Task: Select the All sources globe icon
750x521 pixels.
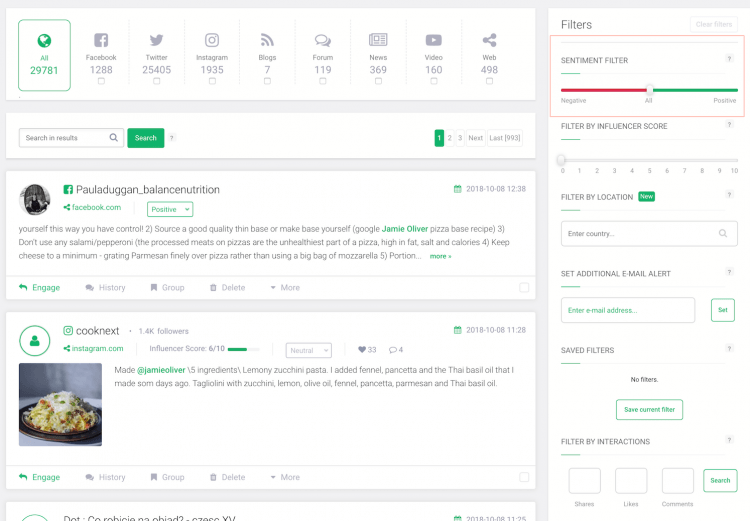Action: point(44,41)
